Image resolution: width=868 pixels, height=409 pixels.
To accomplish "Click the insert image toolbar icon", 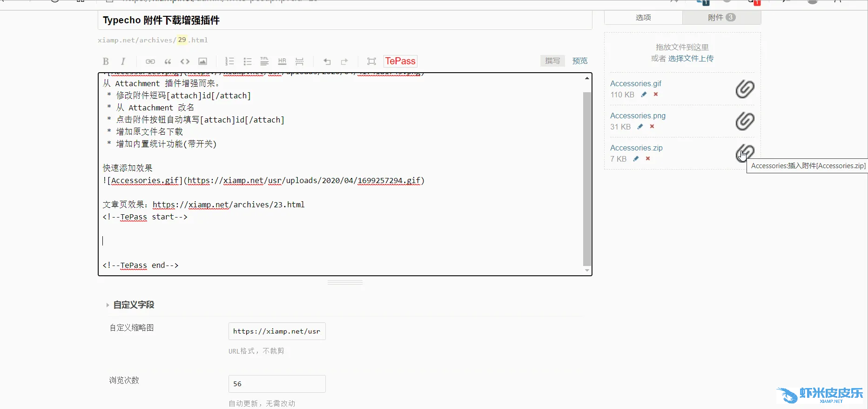I will [x=202, y=61].
